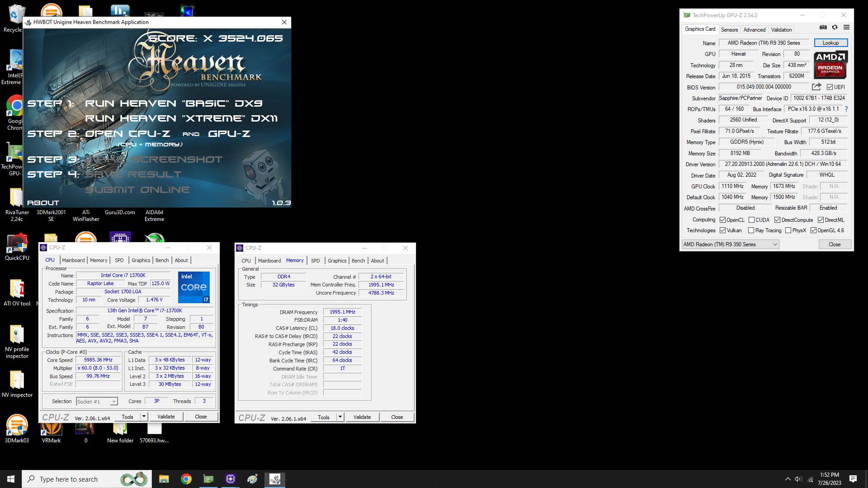Toggle DirectCompute checkbox
Screen dimensions: 868x488
point(777,220)
